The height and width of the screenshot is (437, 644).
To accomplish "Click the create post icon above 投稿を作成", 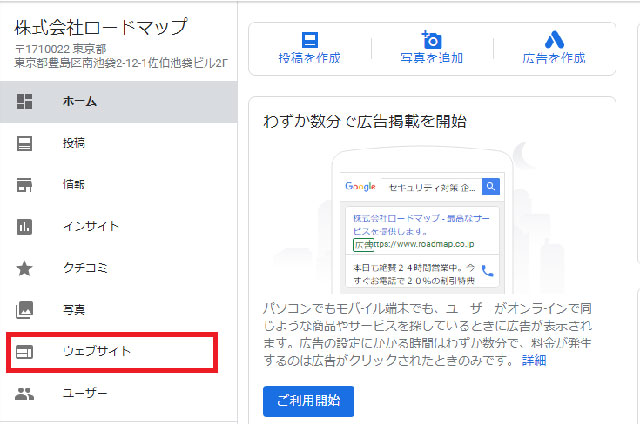I will [310, 40].
